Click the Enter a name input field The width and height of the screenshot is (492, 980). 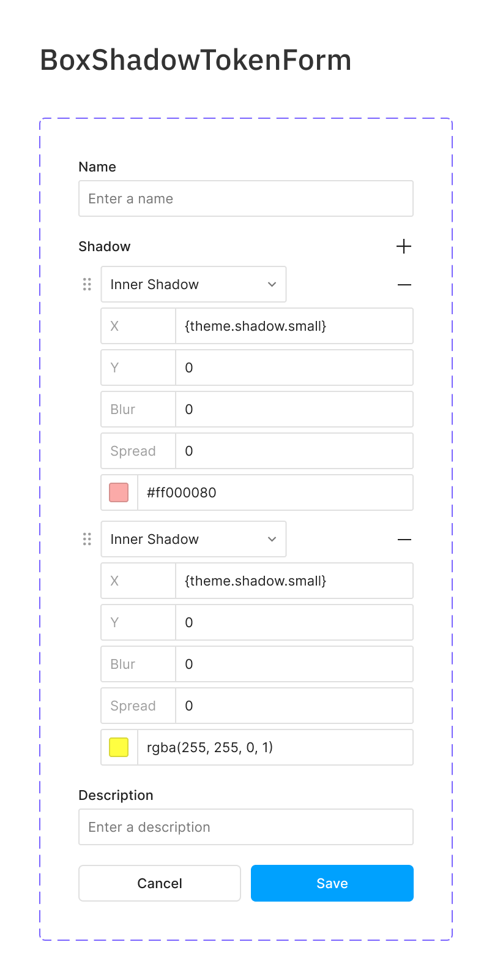(x=245, y=198)
